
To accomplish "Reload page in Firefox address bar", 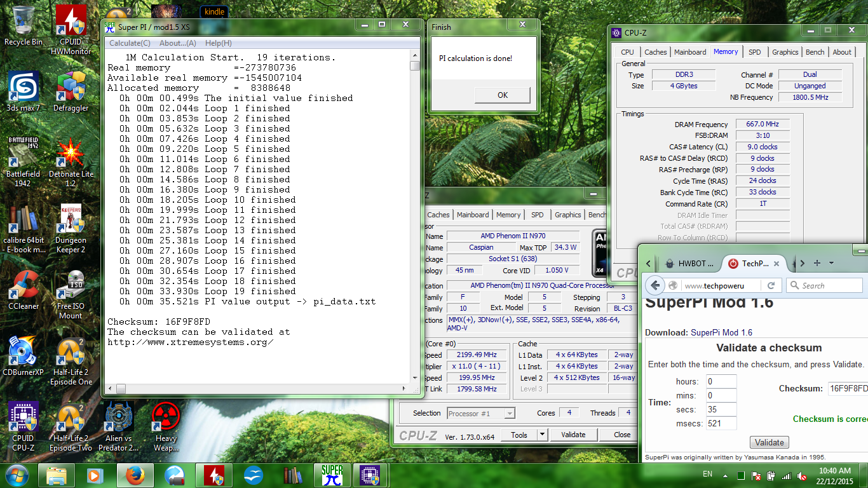I will tap(771, 285).
